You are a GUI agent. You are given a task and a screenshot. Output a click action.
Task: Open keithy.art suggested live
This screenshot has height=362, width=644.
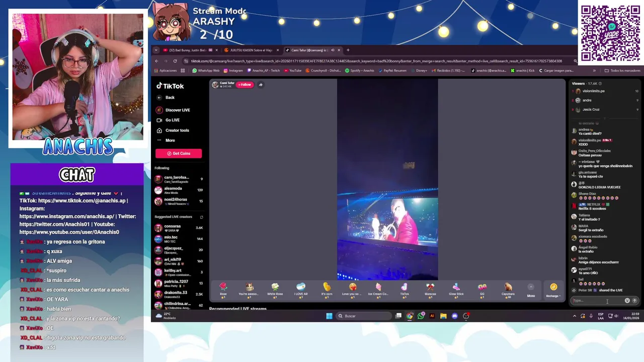pyautogui.click(x=179, y=272)
